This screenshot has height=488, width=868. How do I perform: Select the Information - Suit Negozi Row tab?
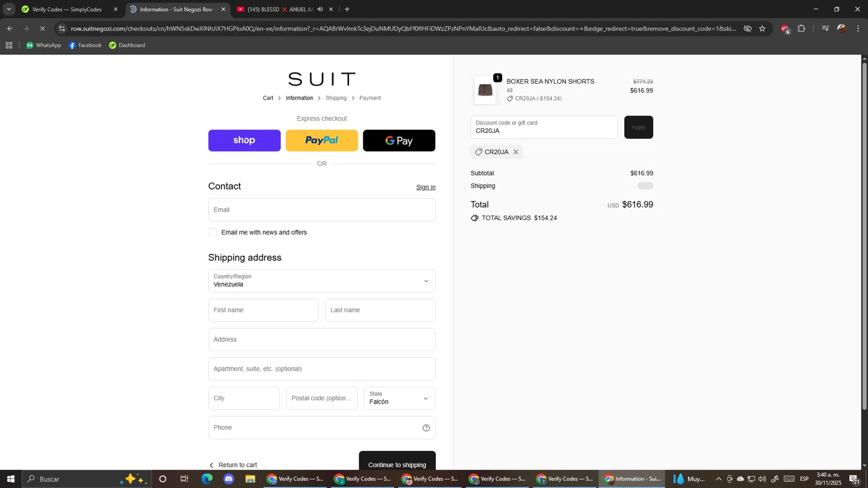pos(176,9)
